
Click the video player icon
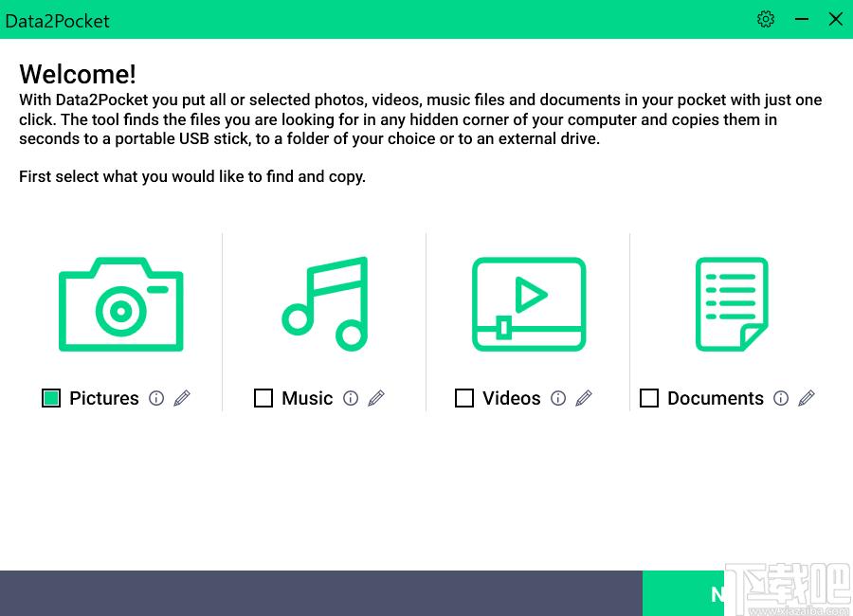click(529, 303)
